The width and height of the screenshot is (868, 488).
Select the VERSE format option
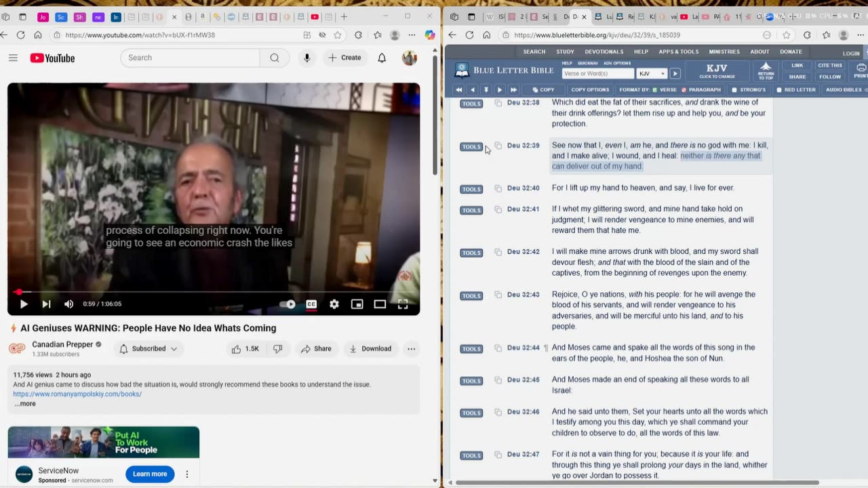(665, 90)
